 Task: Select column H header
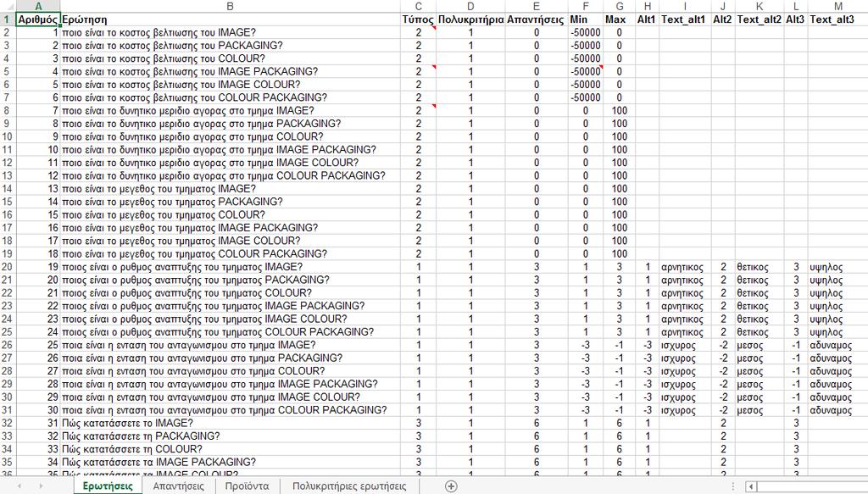pos(647,6)
